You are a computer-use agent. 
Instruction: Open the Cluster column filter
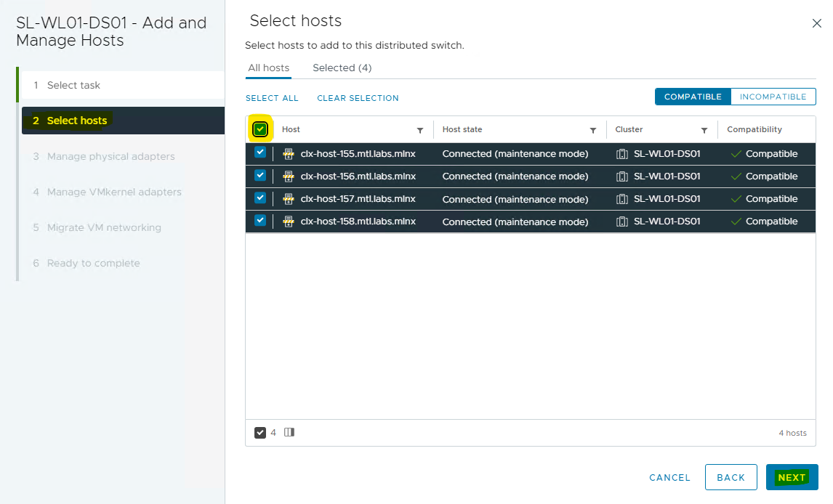(704, 130)
